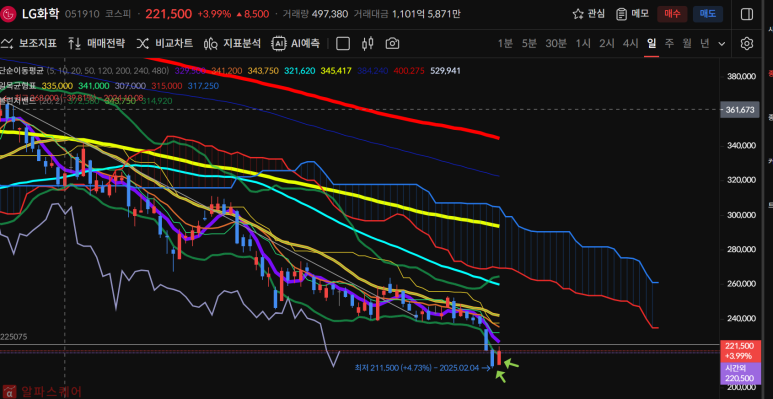Click the red 매수 buy button
The image size is (773, 399).
[672, 14]
